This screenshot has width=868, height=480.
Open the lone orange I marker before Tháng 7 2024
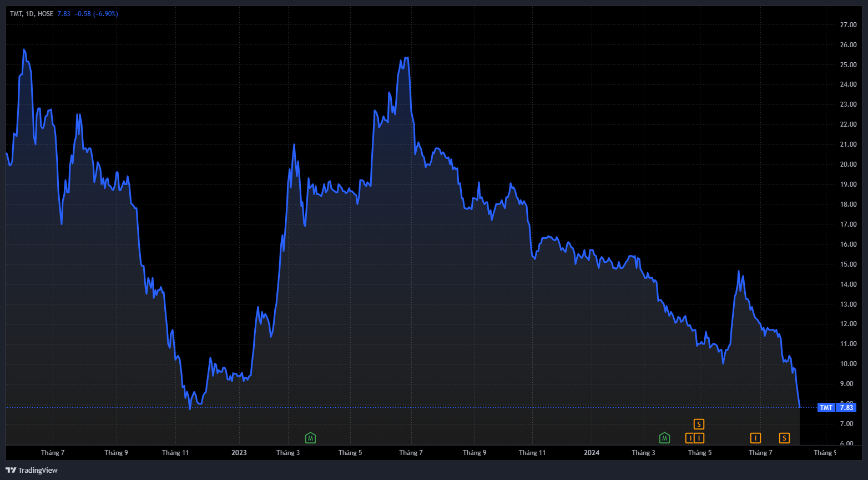point(755,438)
